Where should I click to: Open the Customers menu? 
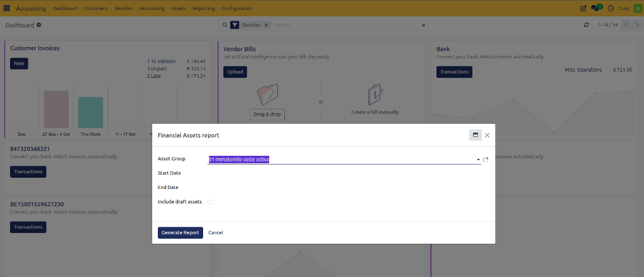(96, 8)
